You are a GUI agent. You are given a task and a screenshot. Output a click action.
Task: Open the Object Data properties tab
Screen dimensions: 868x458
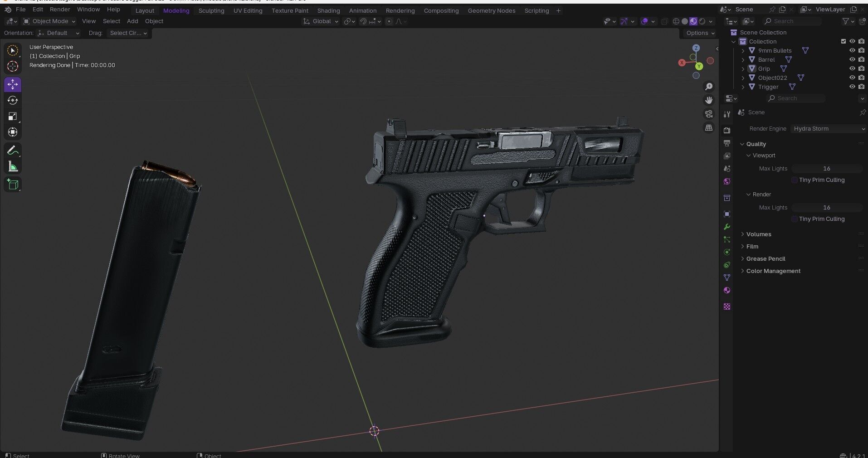727,278
